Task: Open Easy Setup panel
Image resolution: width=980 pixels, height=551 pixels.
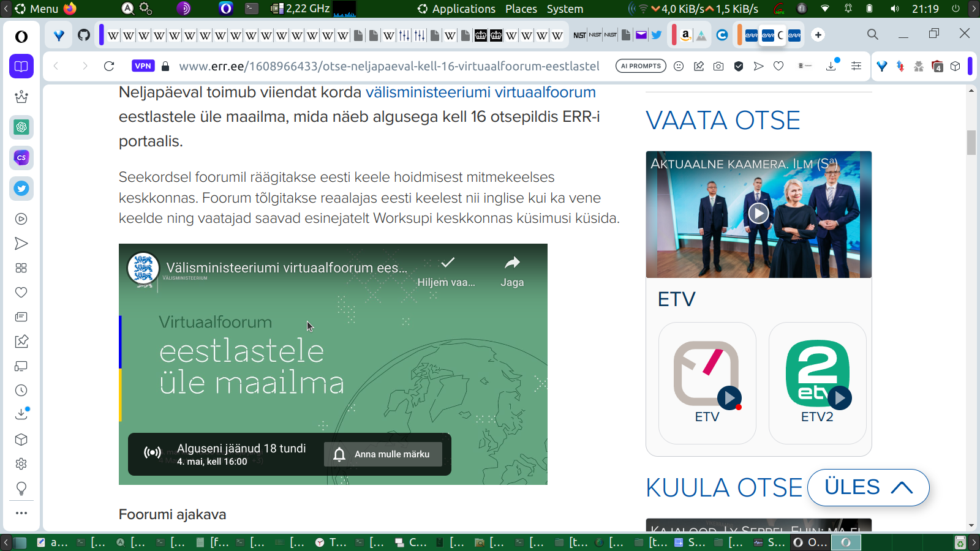Action: (x=856, y=66)
